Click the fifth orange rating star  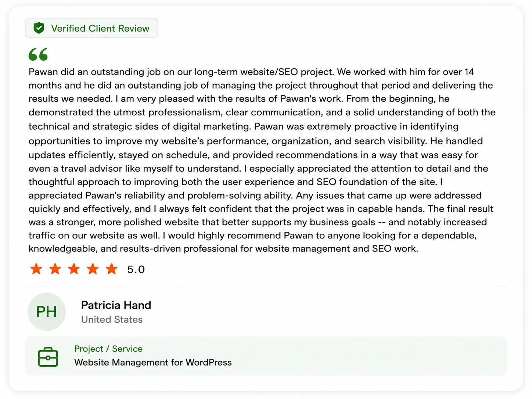112,269
